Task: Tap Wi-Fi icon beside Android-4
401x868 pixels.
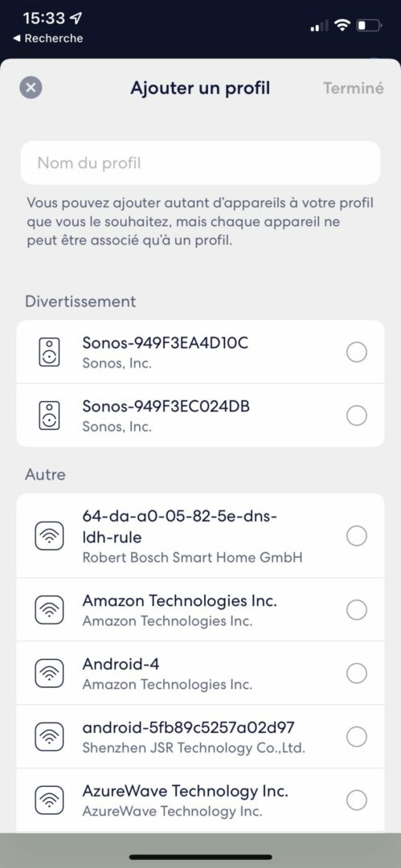Action: pyautogui.click(x=49, y=674)
